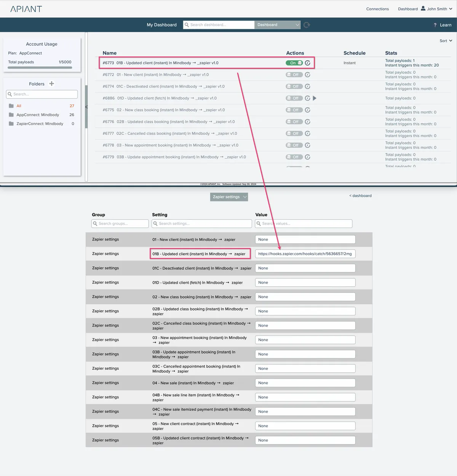
Task: Click the Learn link
Action: 446,25
